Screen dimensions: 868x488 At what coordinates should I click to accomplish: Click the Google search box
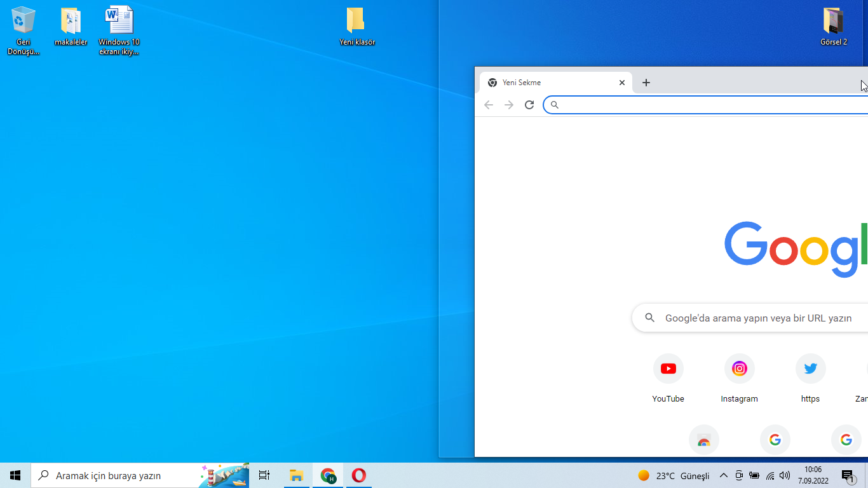756,318
